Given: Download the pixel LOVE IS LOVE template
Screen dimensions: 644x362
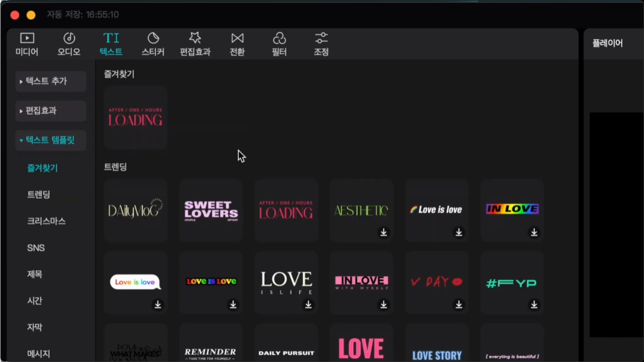Looking at the screenshot, I should tap(233, 304).
